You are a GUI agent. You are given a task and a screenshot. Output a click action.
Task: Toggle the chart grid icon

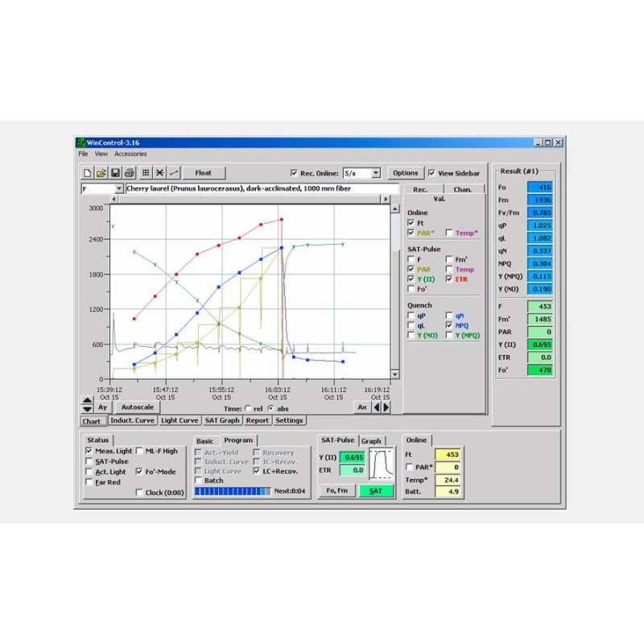pos(146,173)
